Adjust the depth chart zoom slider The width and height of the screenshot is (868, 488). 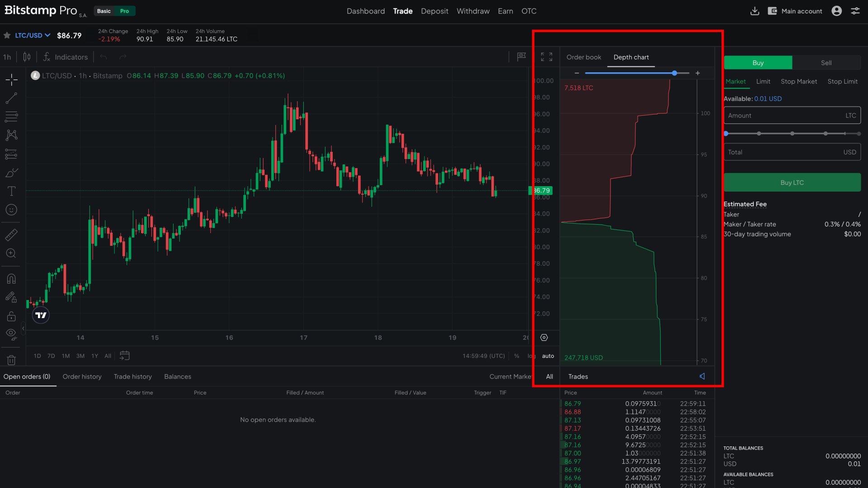click(674, 73)
